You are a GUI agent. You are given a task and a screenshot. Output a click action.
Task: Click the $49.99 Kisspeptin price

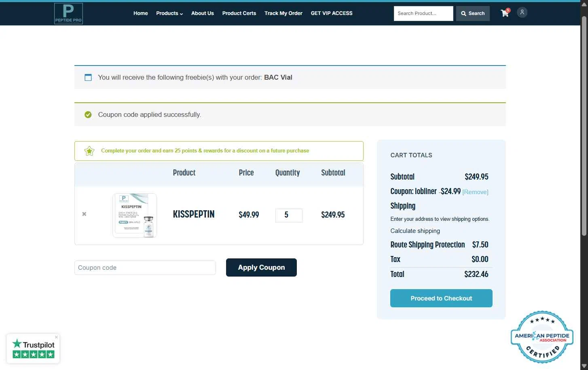coord(249,215)
